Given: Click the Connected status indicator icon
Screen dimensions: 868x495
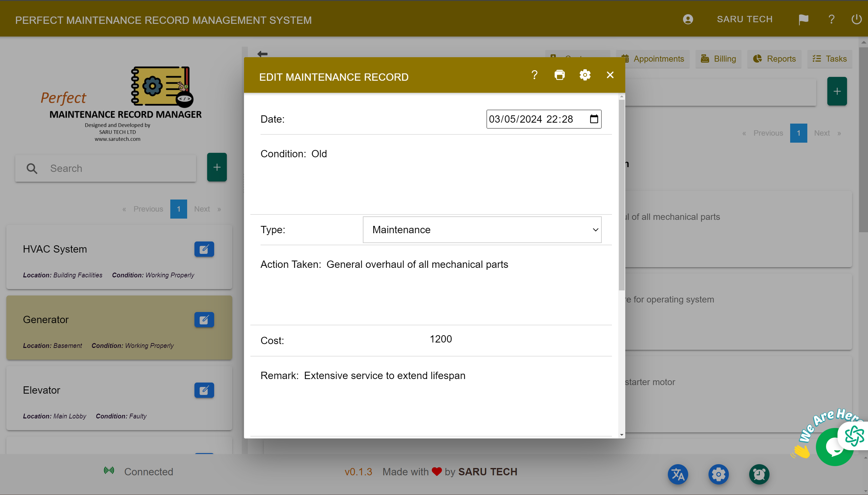Looking at the screenshot, I should point(109,471).
